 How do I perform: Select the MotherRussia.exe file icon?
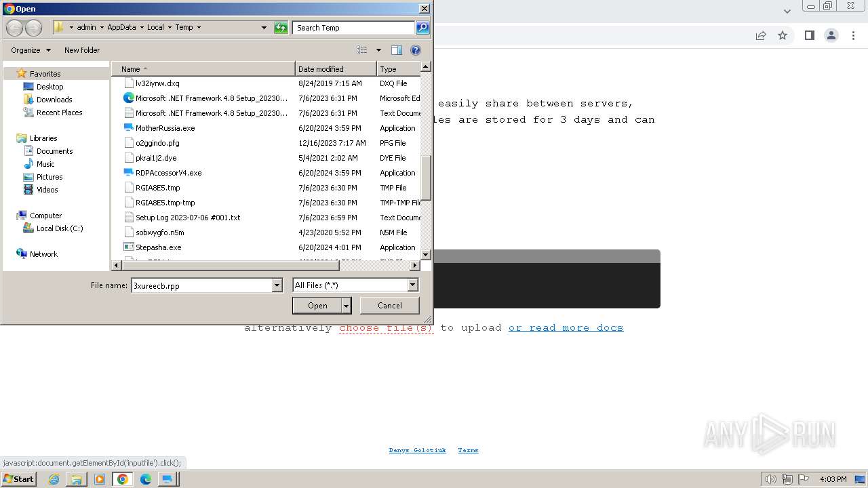[129, 128]
